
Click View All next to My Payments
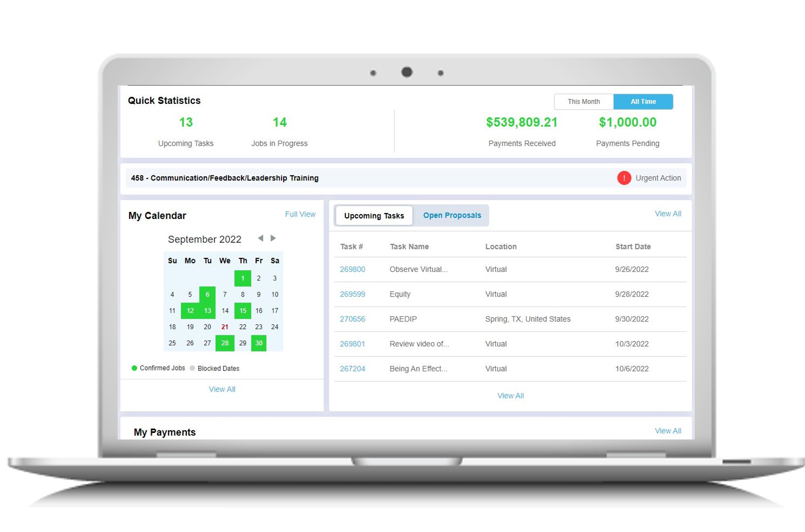[668, 431]
